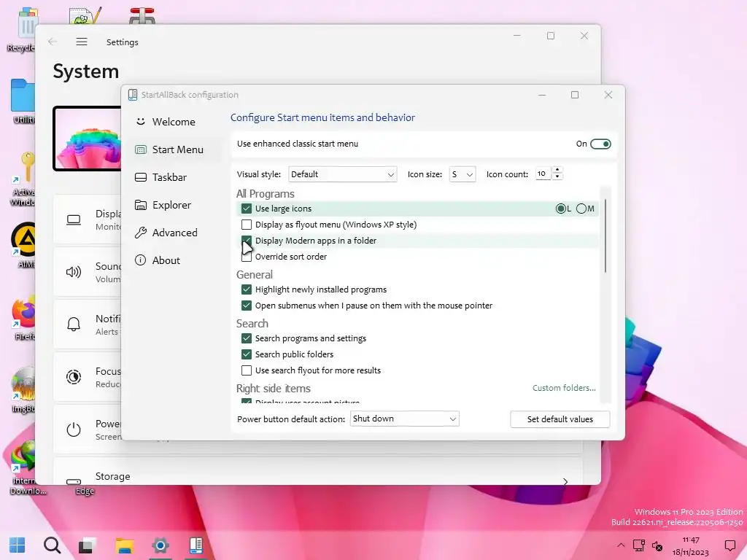Screen dimensions: 747x560
Task: Click the Start Menu sidebar icon
Action: pyautogui.click(x=141, y=149)
